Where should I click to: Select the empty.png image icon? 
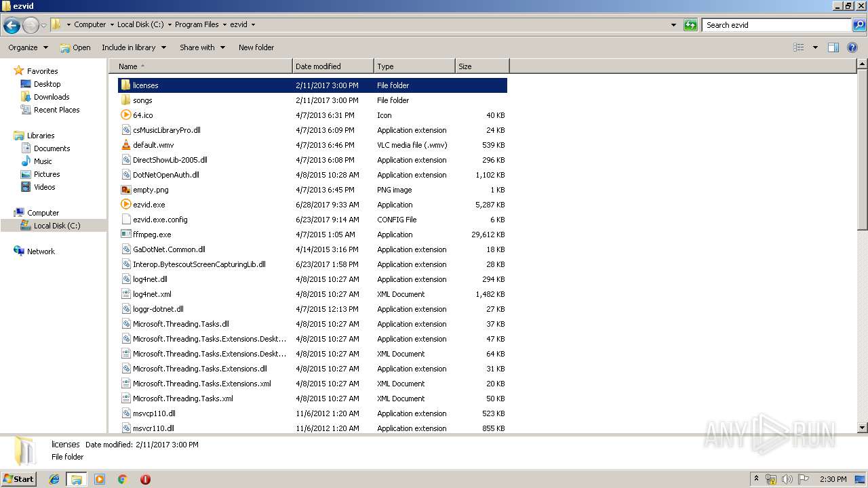tap(125, 190)
